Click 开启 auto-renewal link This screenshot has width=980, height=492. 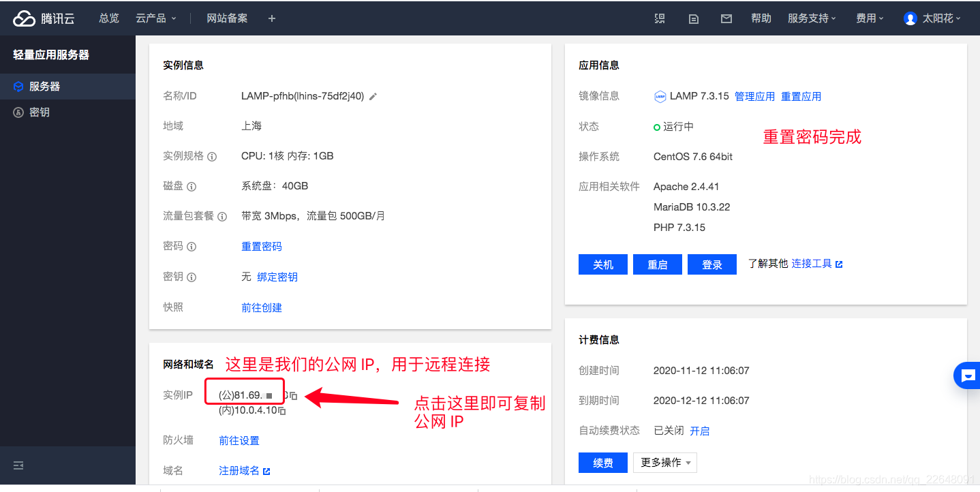point(700,431)
